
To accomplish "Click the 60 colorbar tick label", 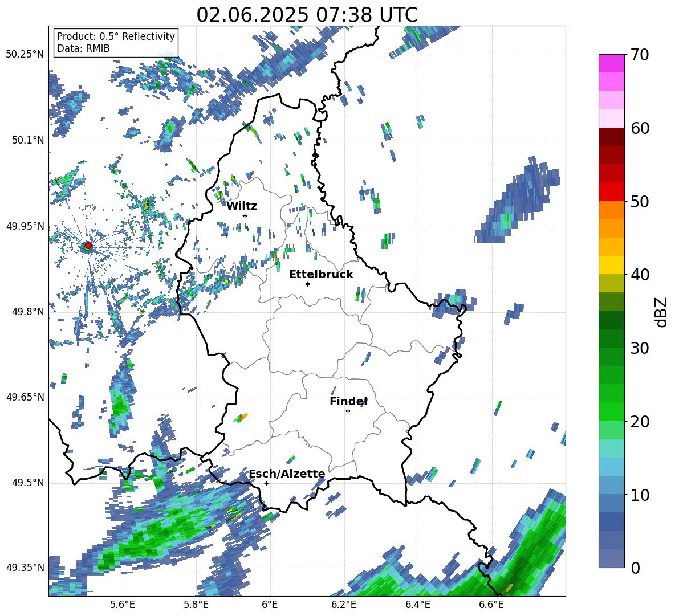I will click(x=640, y=128).
